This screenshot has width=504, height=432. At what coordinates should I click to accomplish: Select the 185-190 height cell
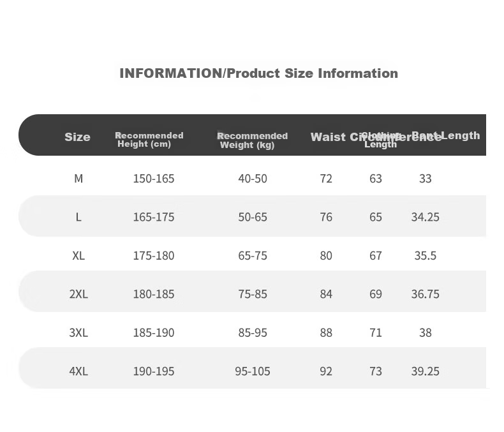point(154,332)
